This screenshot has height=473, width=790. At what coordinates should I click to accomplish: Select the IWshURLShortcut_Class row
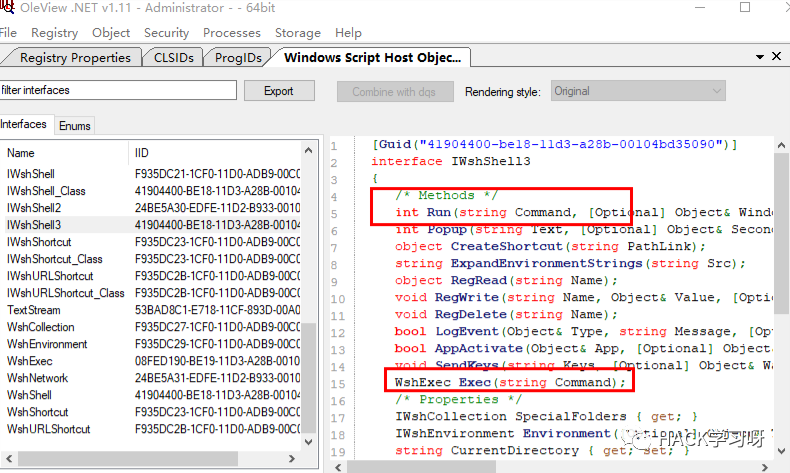pos(153,293)
